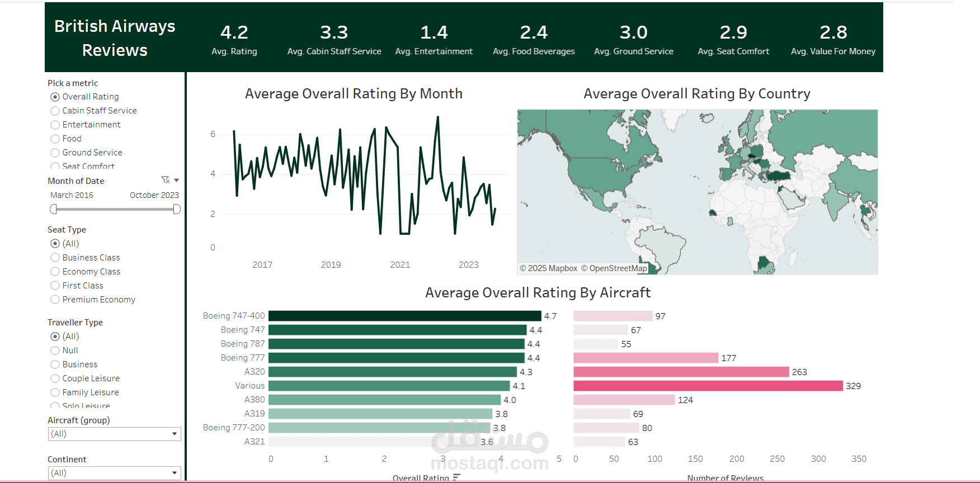Click the 1.4 Avg. Entertainment value
This screenshot has width=980, height=483.
[x=434, y=32]
